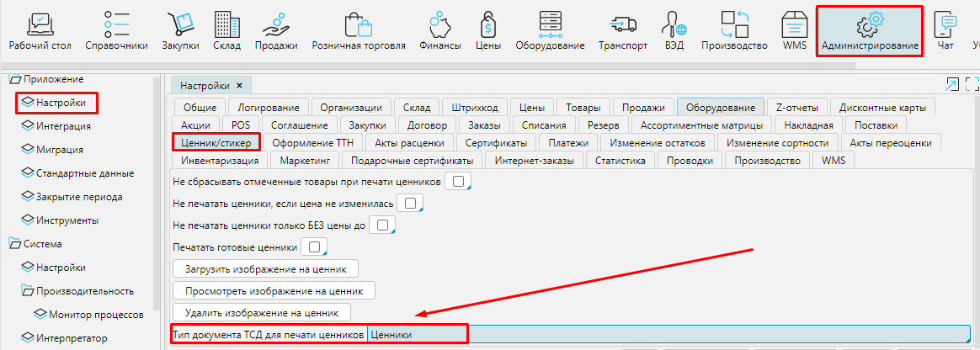Click the Склад warehouse icon
Viewport: 980px width, 350px height.
pyautogui.click(x=222, y=24)
